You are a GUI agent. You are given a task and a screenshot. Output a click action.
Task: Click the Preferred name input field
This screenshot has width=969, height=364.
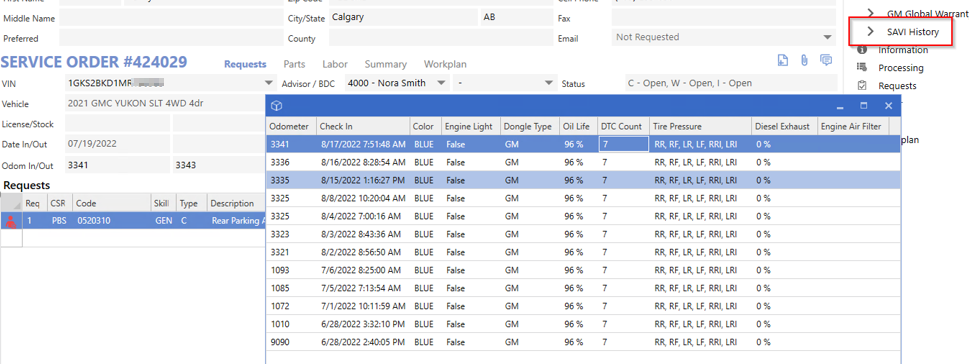pos(171,38)
